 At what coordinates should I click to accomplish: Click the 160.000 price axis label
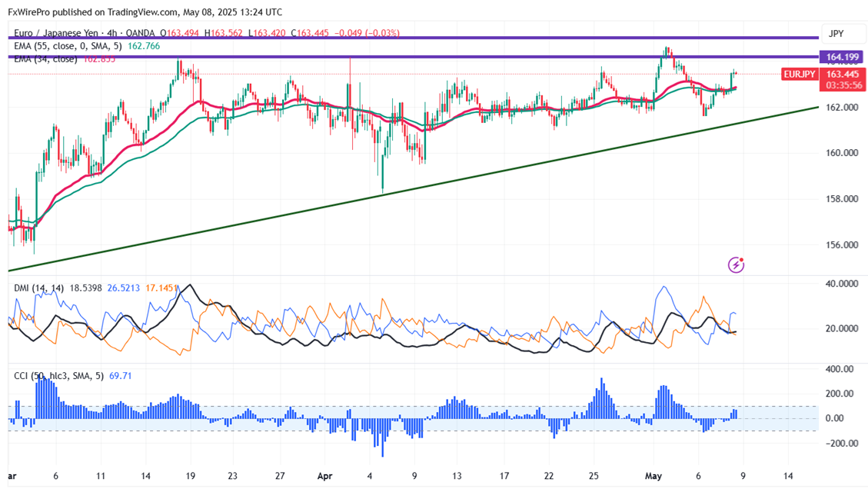(841, 153)
